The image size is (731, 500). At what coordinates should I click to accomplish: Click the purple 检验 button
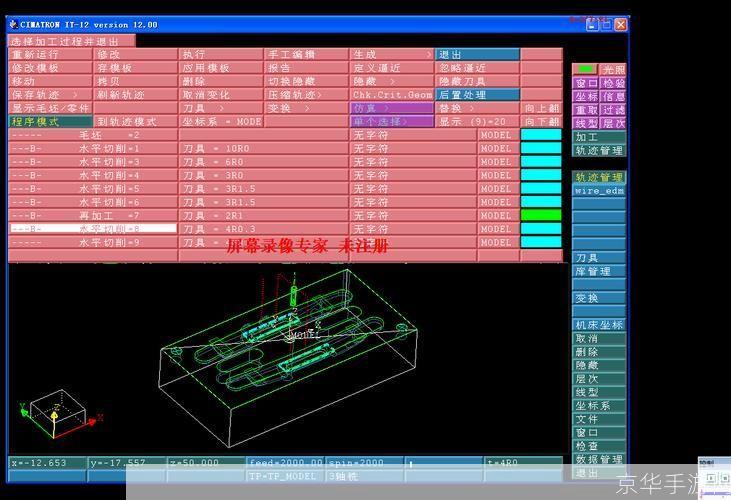pyautogui.click(x=613, y=83)
